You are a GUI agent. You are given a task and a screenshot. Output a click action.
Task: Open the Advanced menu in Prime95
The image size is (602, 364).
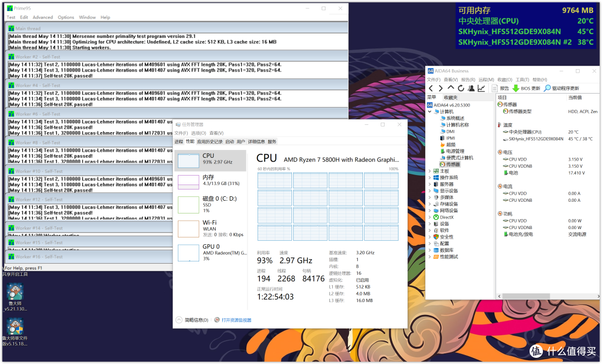42,17
